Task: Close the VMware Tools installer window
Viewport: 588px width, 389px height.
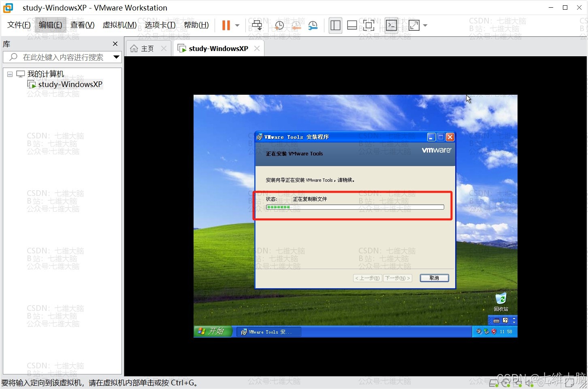Action: click(450, 137)
